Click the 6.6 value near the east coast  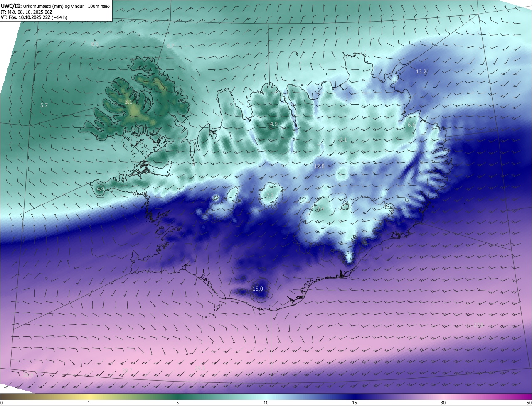pyautogui.click(x=411, y=125)
